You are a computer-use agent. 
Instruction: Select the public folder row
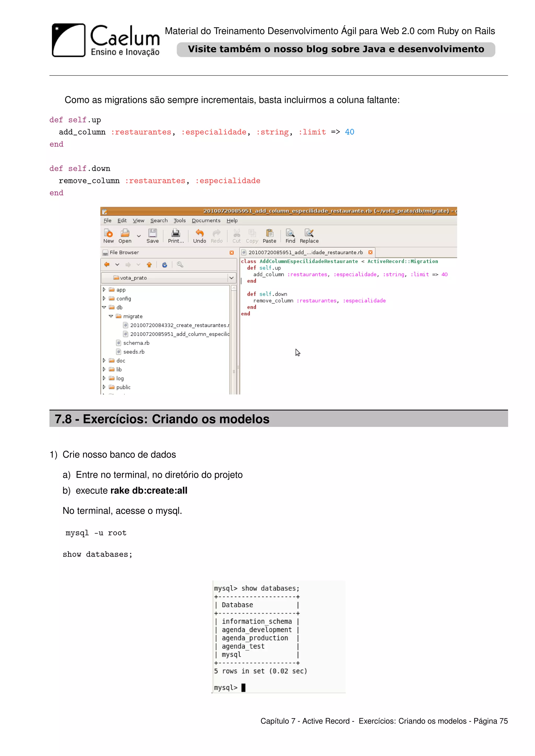[120, 387]
